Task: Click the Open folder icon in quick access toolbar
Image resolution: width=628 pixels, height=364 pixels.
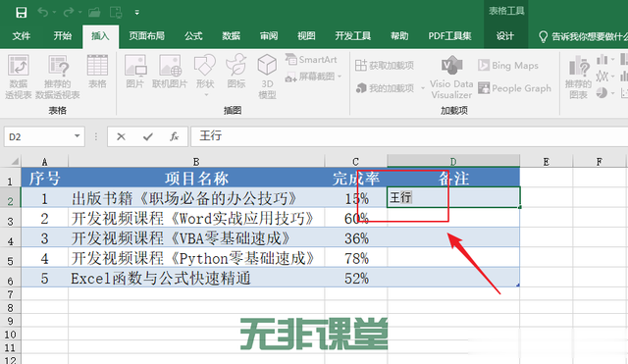Action: click(x=94, y=13)
